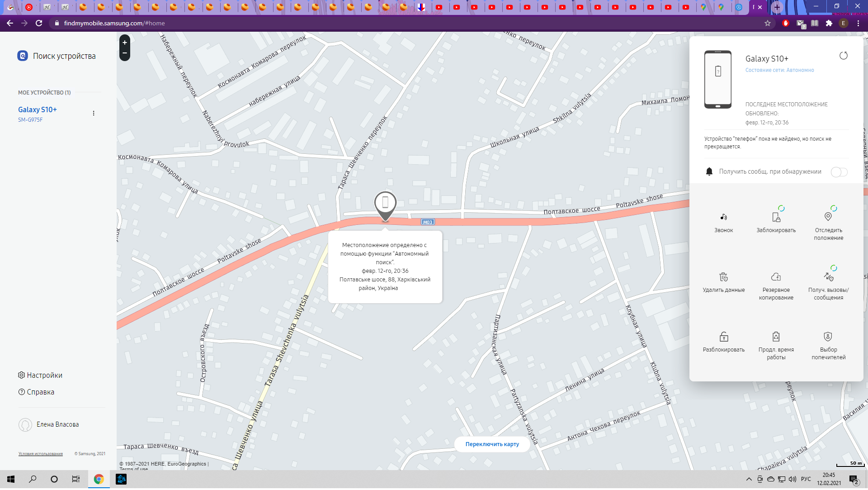
Task: Click Условия использования link
Action: coord(41,453)
